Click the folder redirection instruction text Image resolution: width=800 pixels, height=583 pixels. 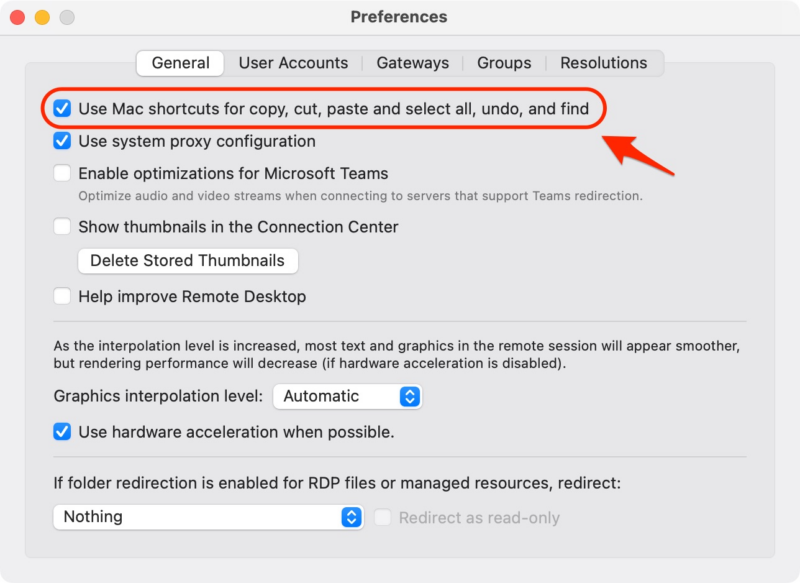337,483
